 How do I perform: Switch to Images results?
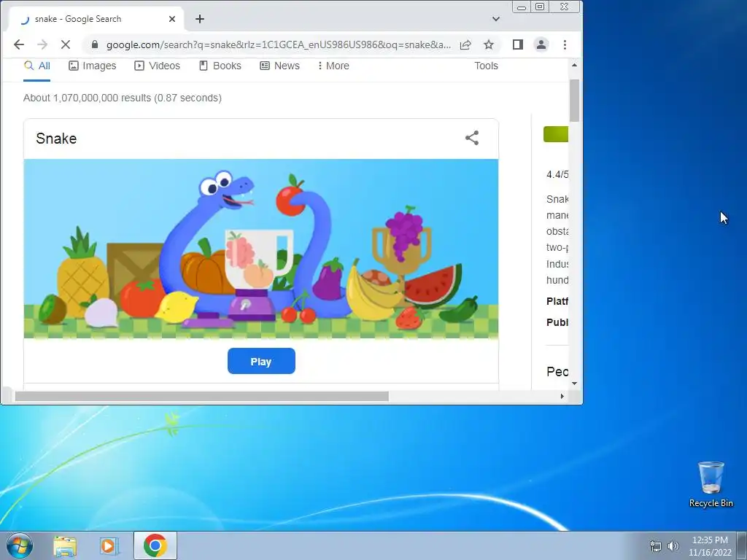[93, 66]
